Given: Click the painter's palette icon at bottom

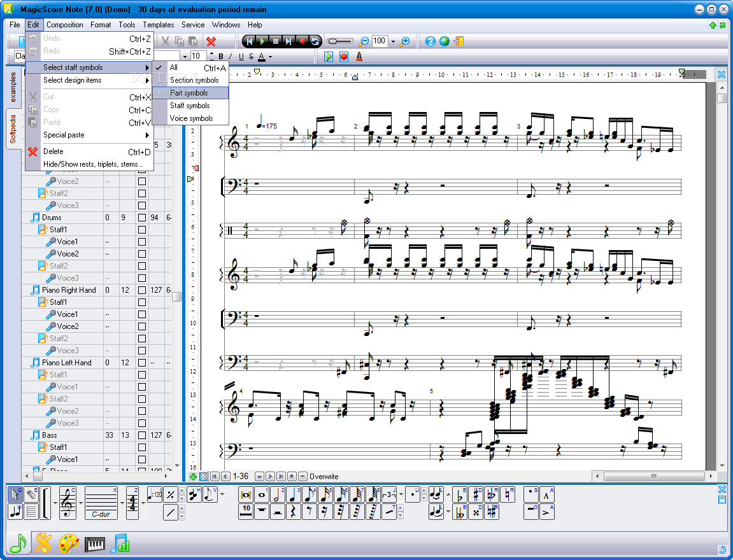Looking at the screenshot, I should 69,543.
